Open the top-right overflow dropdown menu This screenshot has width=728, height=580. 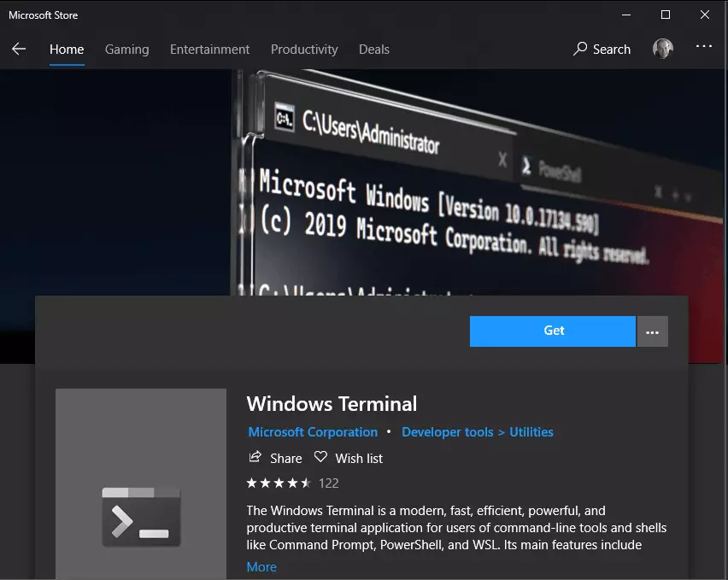tap(703, 46)
